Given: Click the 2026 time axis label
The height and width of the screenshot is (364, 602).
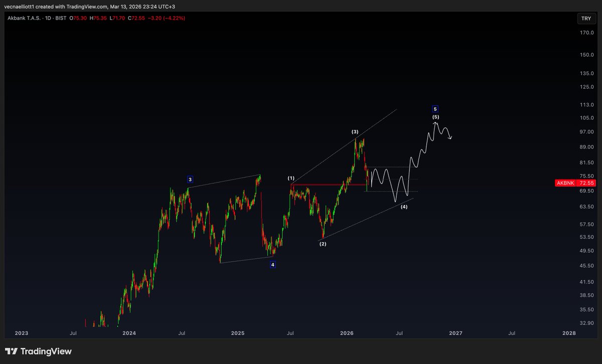Looking at the screenshot, I should pyautogui.click(x=347, y=333).
